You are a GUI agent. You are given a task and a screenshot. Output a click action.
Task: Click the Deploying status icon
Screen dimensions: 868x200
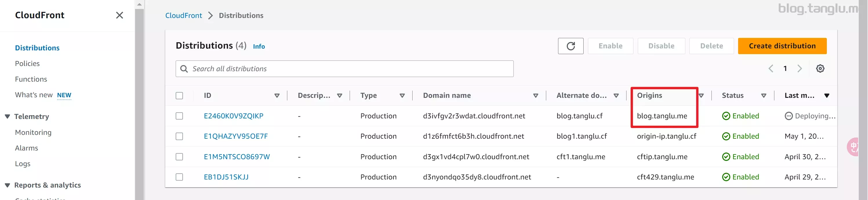pos(789,116)
